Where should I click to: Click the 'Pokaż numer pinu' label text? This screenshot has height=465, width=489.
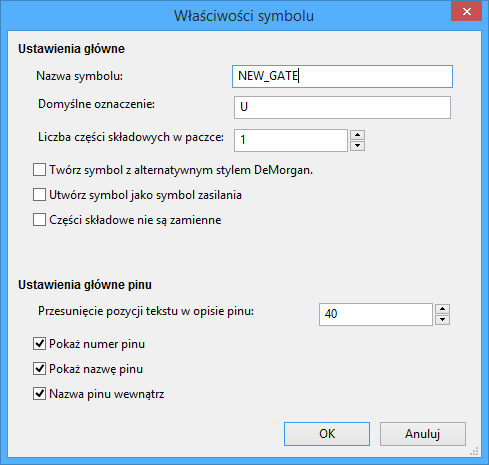pos(97,344)
